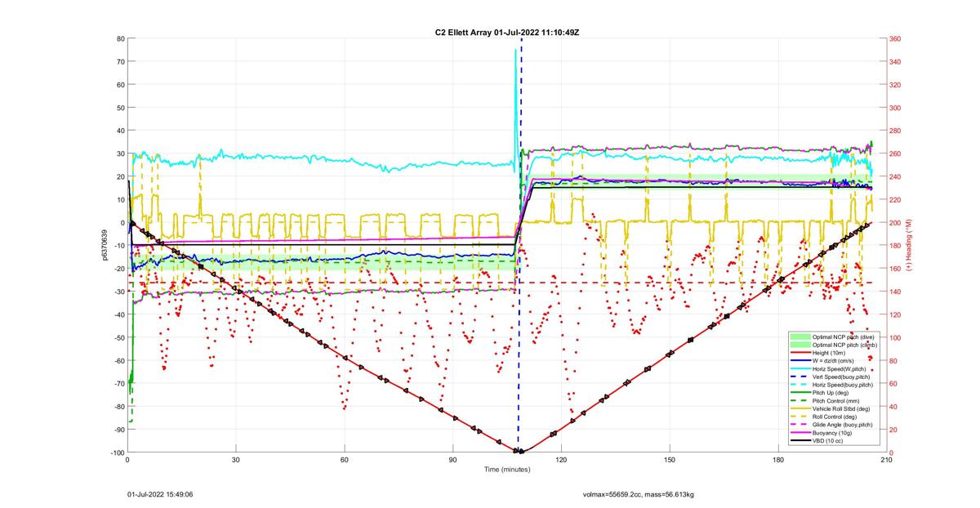
Task: Select the "180" tick on the time axis
Action: coord(777,460)
